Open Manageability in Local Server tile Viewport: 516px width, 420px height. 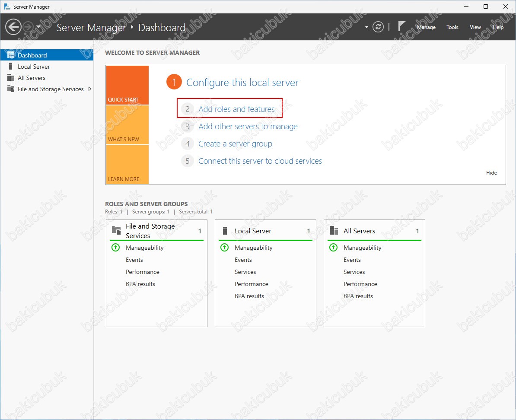click(253, 248)
